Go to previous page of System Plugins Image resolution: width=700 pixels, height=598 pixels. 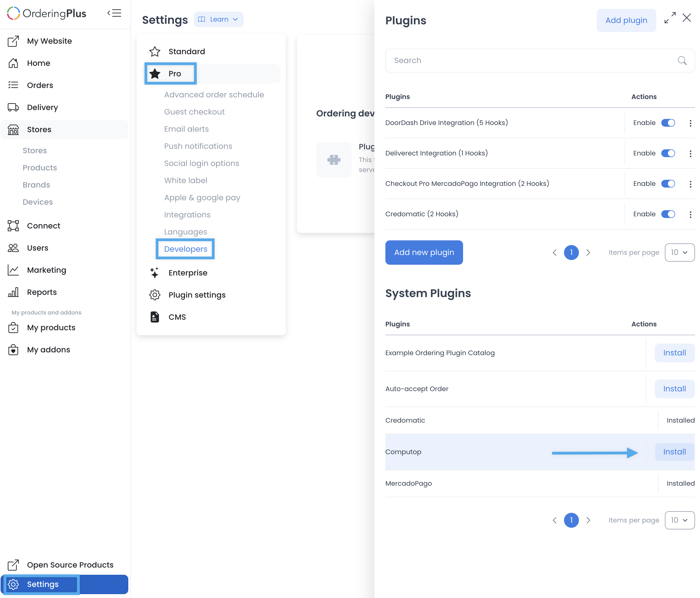pos(555,520)
